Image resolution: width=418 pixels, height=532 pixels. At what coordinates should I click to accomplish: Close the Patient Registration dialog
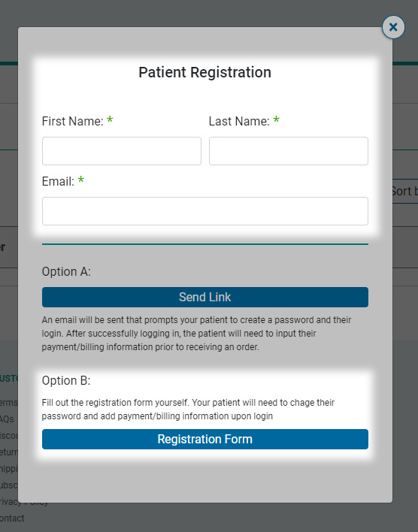click(393, 27)
